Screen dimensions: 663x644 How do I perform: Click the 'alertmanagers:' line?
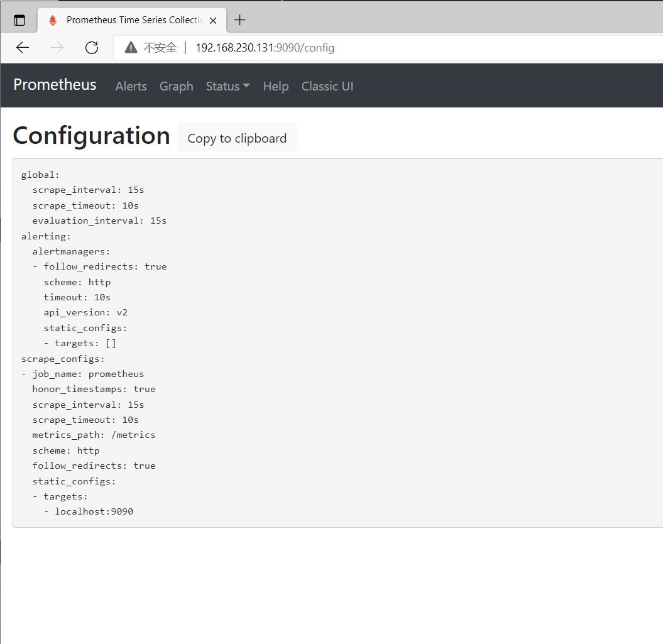point(71,251)
